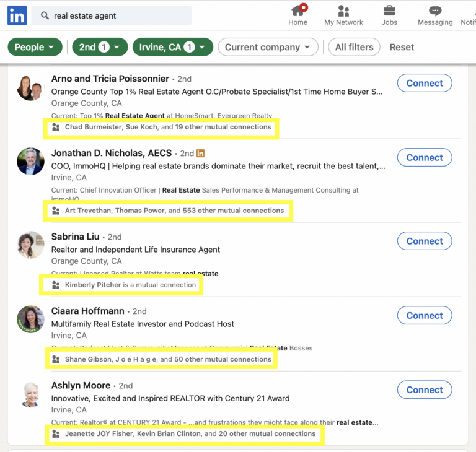This screenshot has width=476, height=452.
Task: Connect with Ciaara Hoffmann
Action: click(425, 316)
